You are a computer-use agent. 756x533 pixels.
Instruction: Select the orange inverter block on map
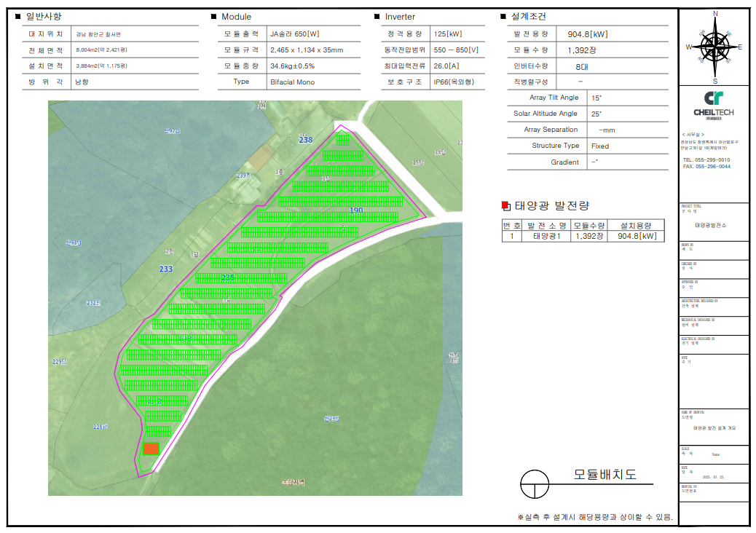[x=151, y=449]
